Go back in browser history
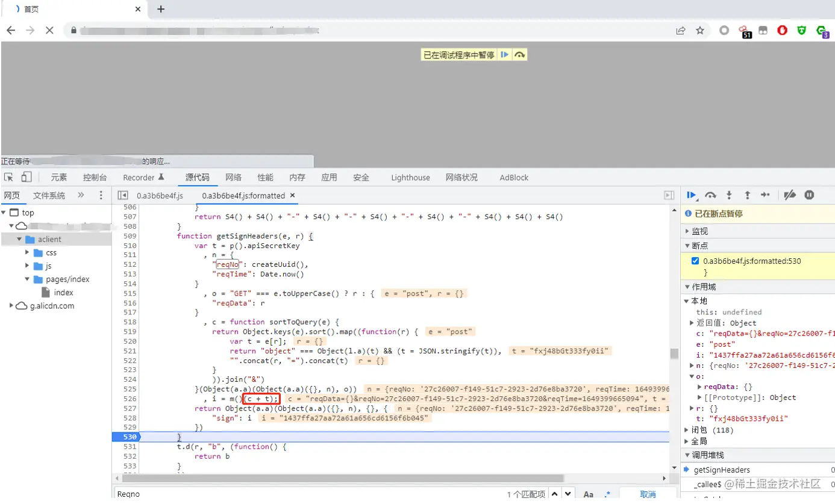 [x=11, y=30]
